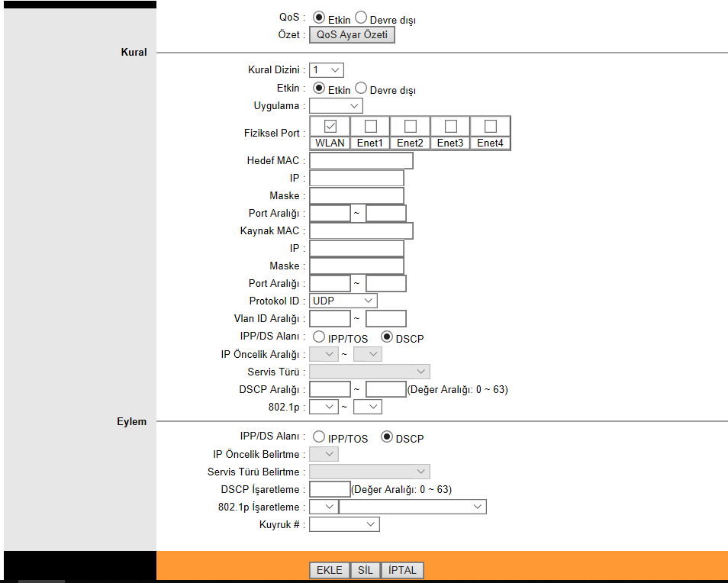Check the Enet4 port checkbox
The width and height of the screenshot is (728, 583).
[491, 126]
